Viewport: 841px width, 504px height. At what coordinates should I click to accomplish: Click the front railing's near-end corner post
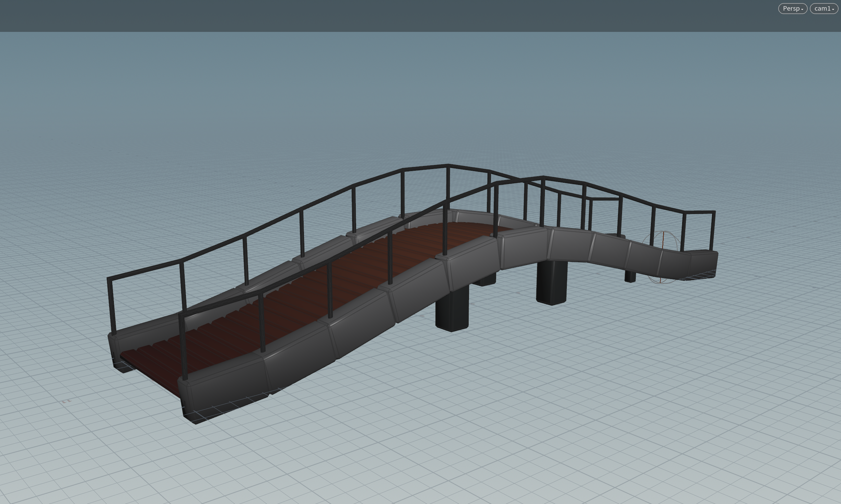tap(183, 346)
